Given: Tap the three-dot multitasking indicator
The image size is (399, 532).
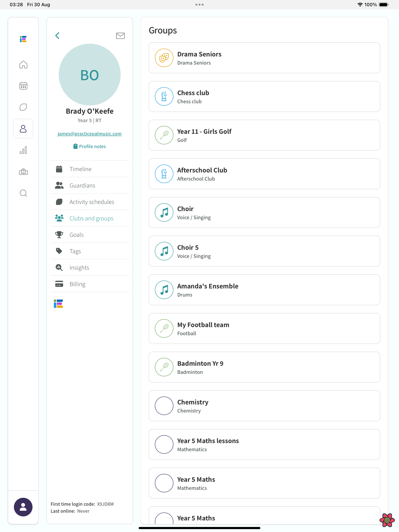Looking at the screenshot, I should click(199, 5).
